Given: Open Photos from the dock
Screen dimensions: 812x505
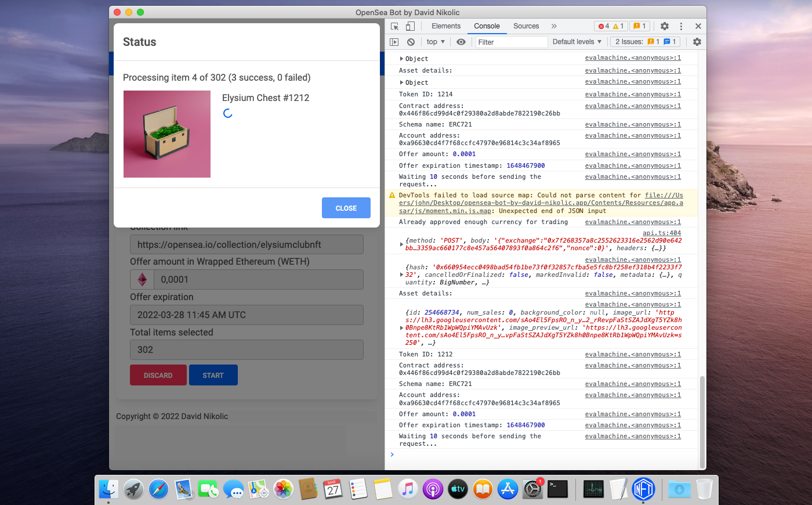Looking at the screenshot, I should pyautogui.click(x=284, y=489).
